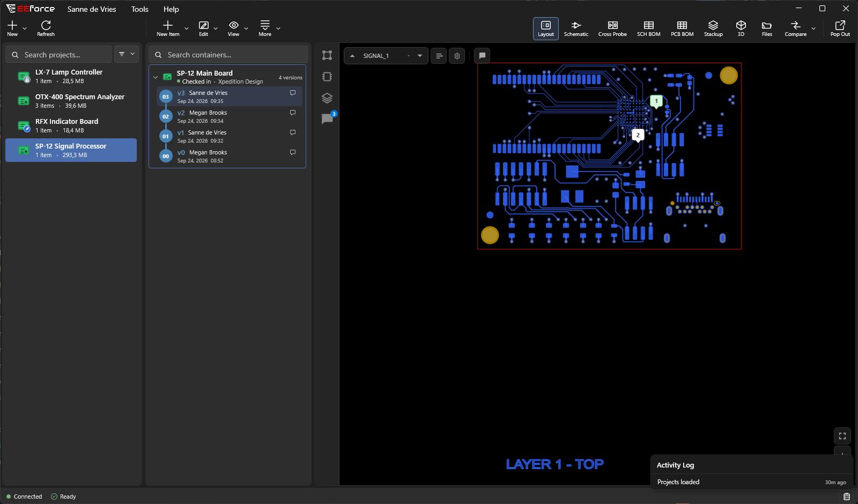Open the Compare dropdown arrow
This screenshot has height=504, width=858.
pos(813,28)
